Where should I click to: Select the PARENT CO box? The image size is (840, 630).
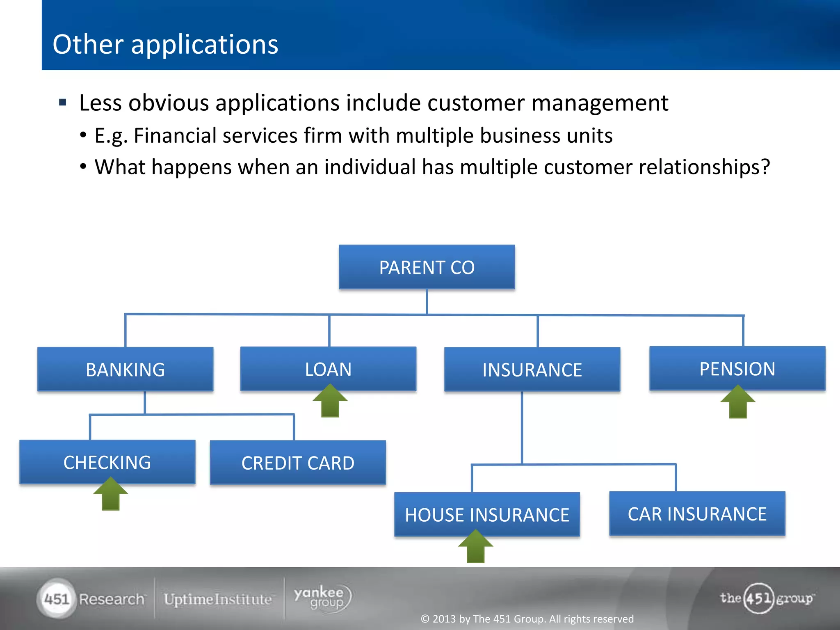pos(427,267)
